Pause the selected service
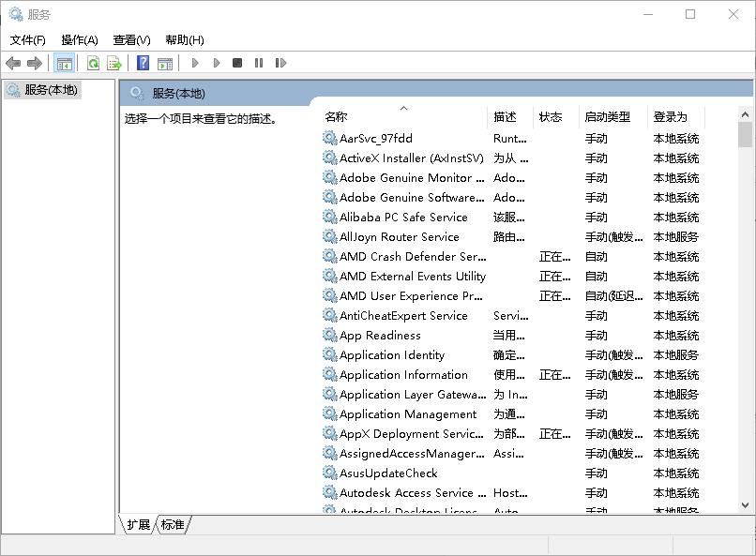The width and height of the screenshot is (756, 556). (x=259, y=63)
